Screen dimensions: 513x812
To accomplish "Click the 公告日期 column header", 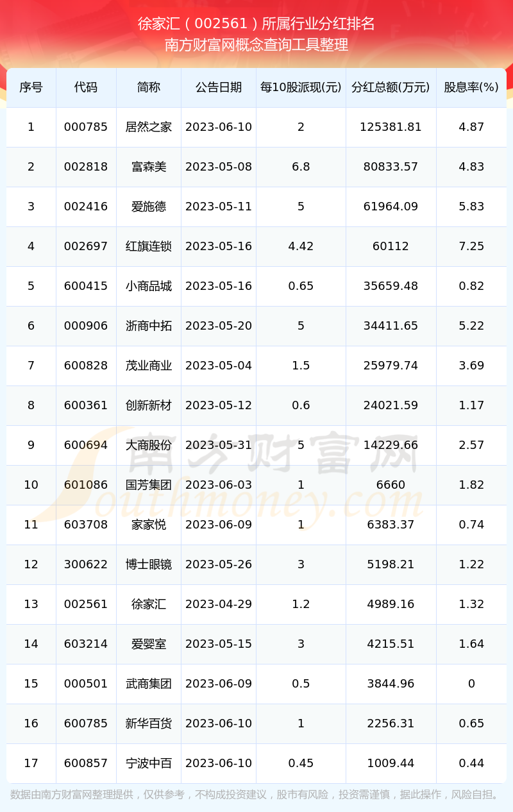I will click(x=219, y=87).
